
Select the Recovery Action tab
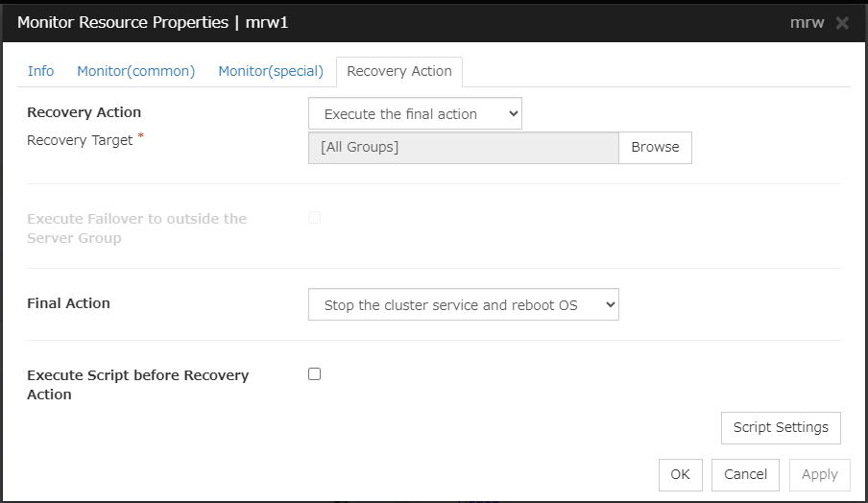399,71
